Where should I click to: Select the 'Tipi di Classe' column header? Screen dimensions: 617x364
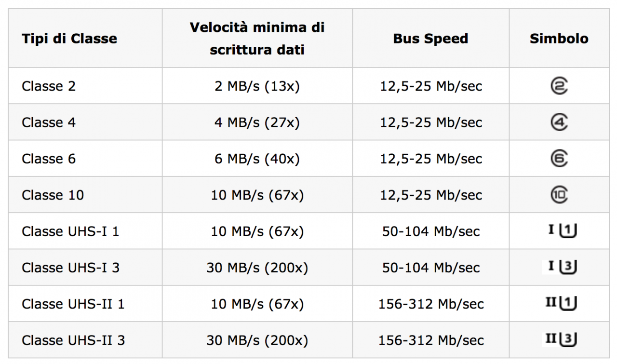[x=69, y=39]
